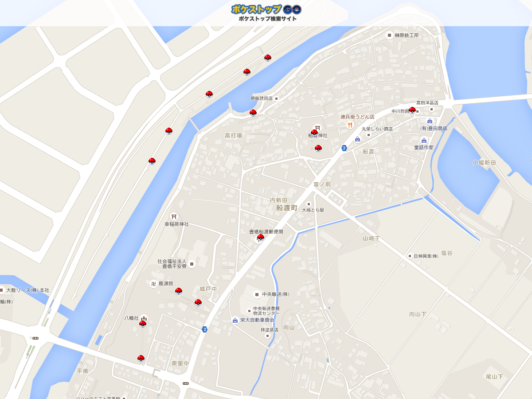The width and height of the screenshot is (532, 399).
Task: Click the 塩谷 area label
Action: click(447, 253)
